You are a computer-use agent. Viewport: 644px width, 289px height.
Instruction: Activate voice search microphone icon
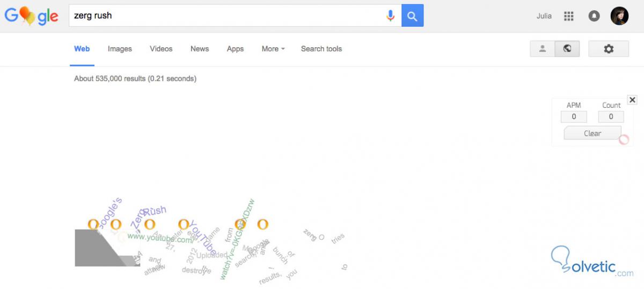391,16
